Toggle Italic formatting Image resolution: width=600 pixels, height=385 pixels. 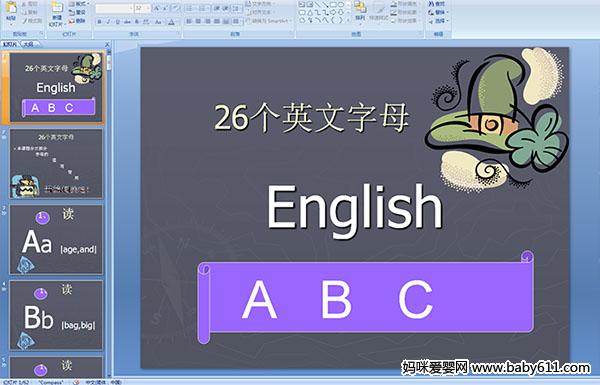click(108, 22)
